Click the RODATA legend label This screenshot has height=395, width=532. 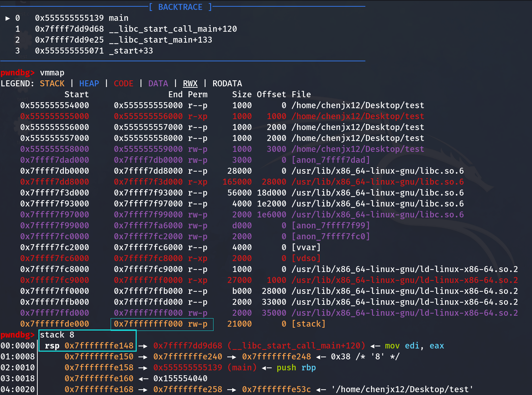pyautogui.click(x=227, y=84)
